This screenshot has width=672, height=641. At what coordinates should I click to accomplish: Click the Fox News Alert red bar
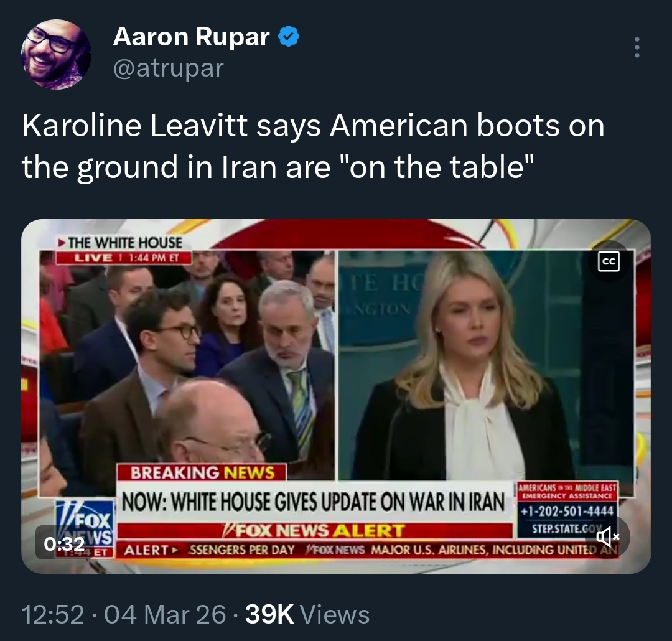click(315, 531)
